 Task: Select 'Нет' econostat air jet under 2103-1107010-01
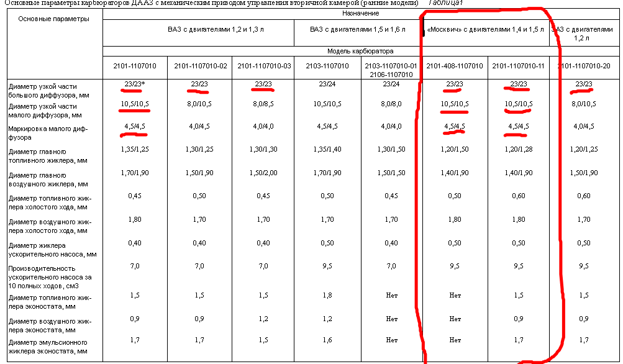point(391,319)
